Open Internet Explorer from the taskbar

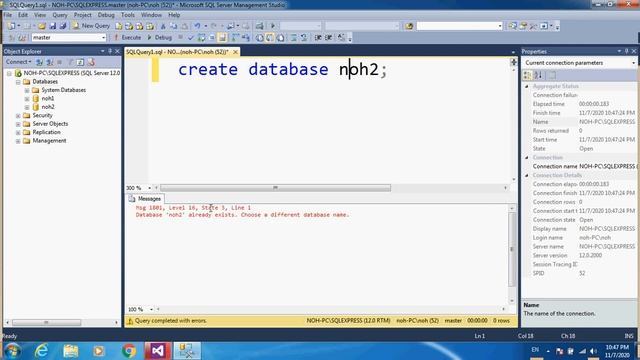[x=42, y=351]
